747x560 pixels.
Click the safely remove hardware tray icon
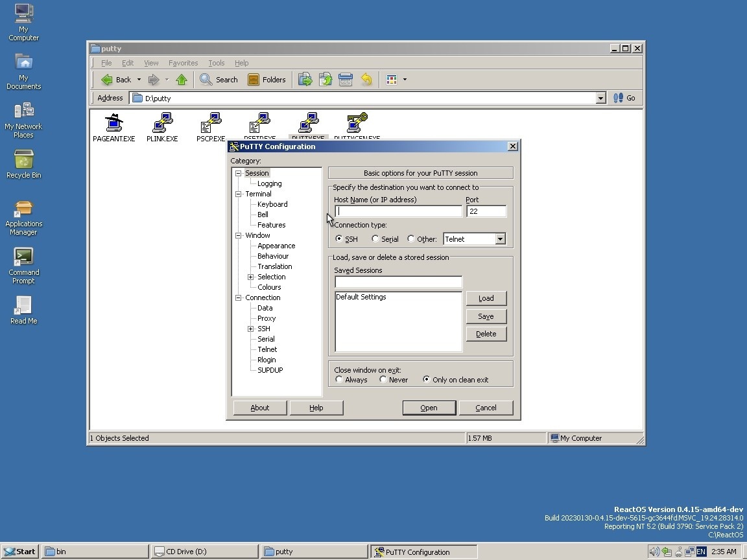tap(667, 552)
